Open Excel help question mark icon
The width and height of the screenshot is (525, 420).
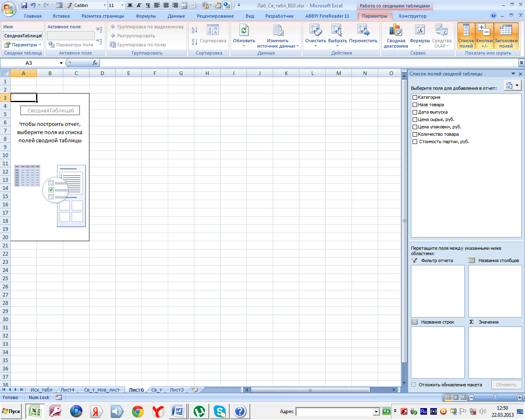click(493, 16)
